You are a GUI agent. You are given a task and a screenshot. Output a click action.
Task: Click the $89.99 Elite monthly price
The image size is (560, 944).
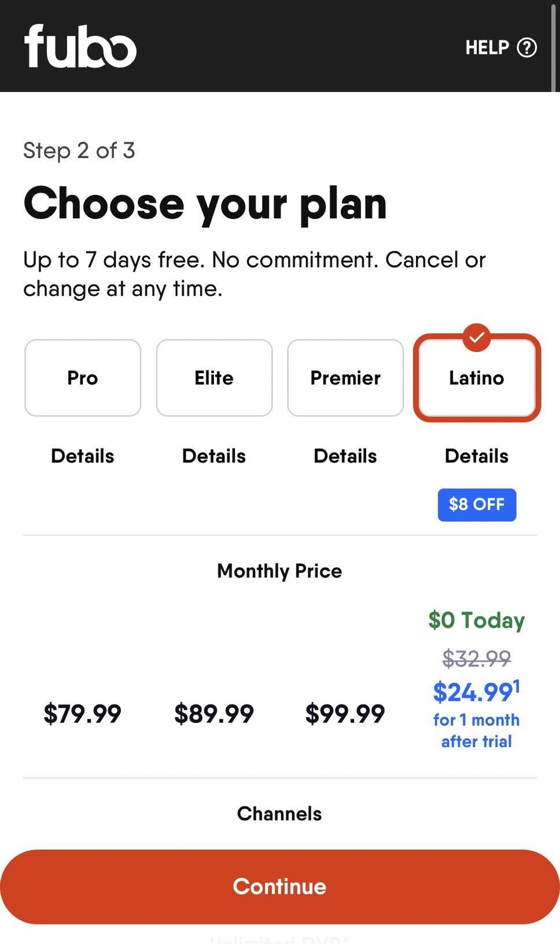click(214, 714)
